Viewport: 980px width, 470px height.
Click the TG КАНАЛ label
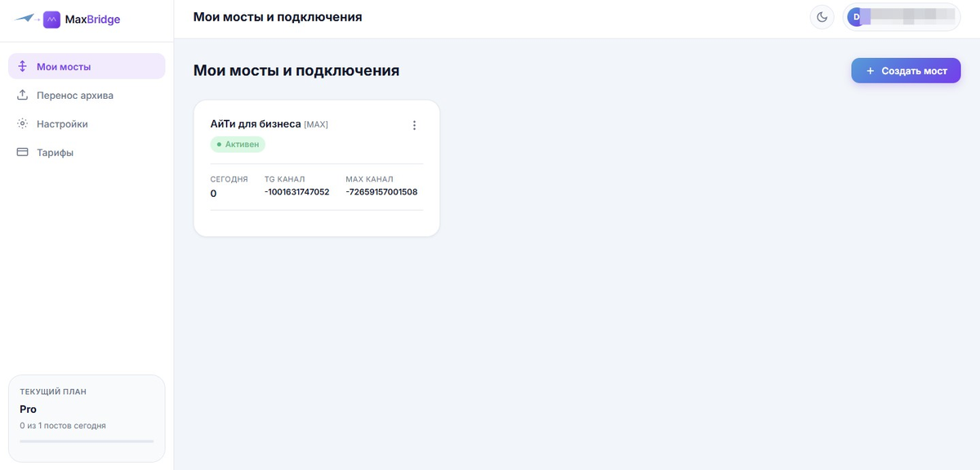click(x=284, y=179)
